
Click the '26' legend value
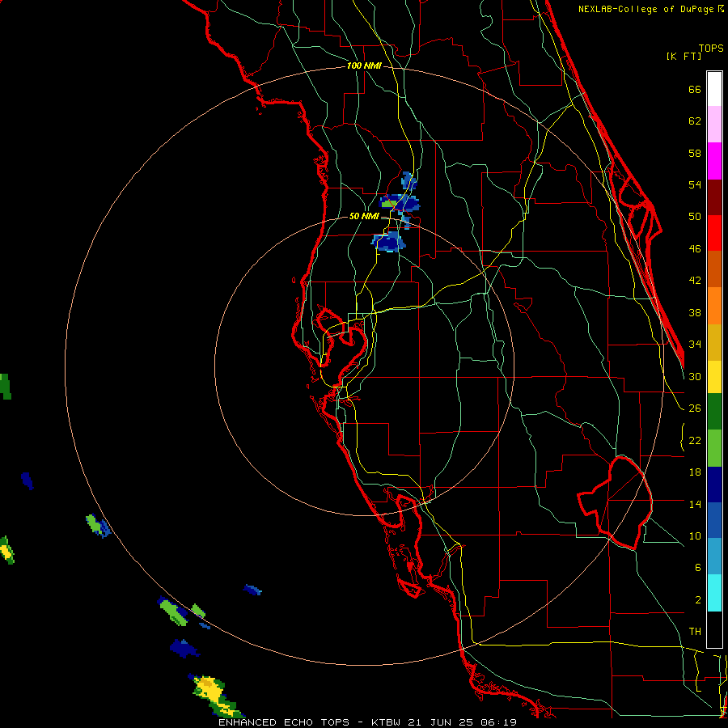pyautogui.click(x=695, y=408)
